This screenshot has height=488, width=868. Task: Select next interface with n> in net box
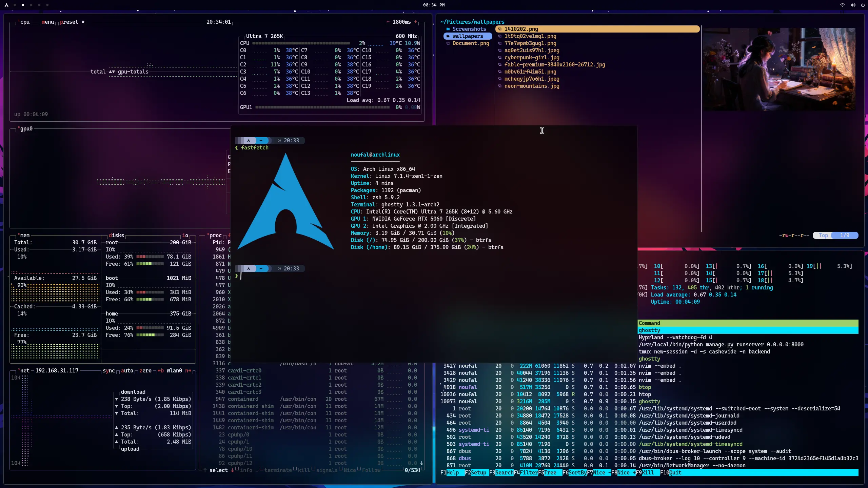tap(188, 371)
